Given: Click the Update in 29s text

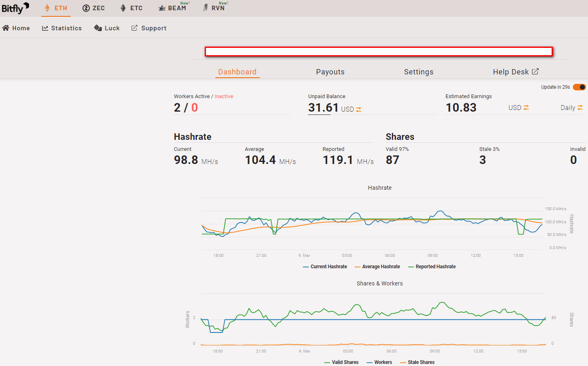Looking at the screenshot, I should 555,87.
